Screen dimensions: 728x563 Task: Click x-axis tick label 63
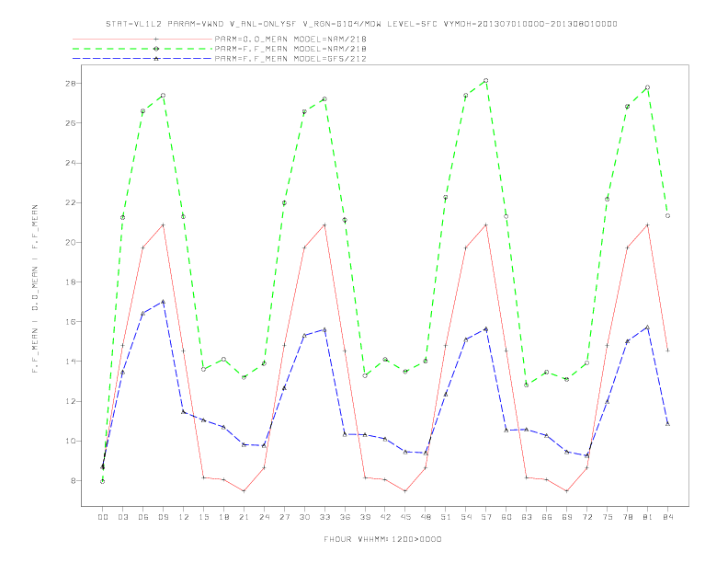point(527,517)
